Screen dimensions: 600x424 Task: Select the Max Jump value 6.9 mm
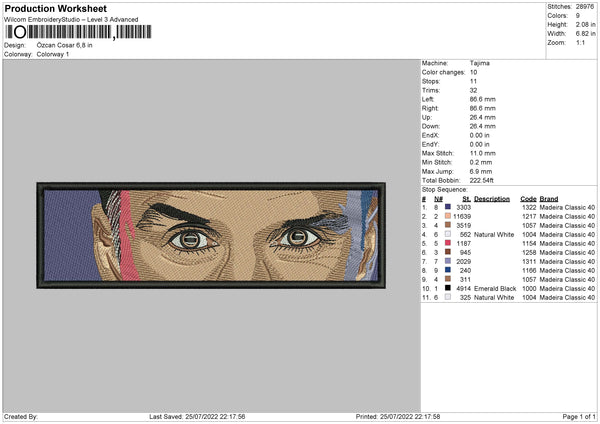tap(481, 171)
